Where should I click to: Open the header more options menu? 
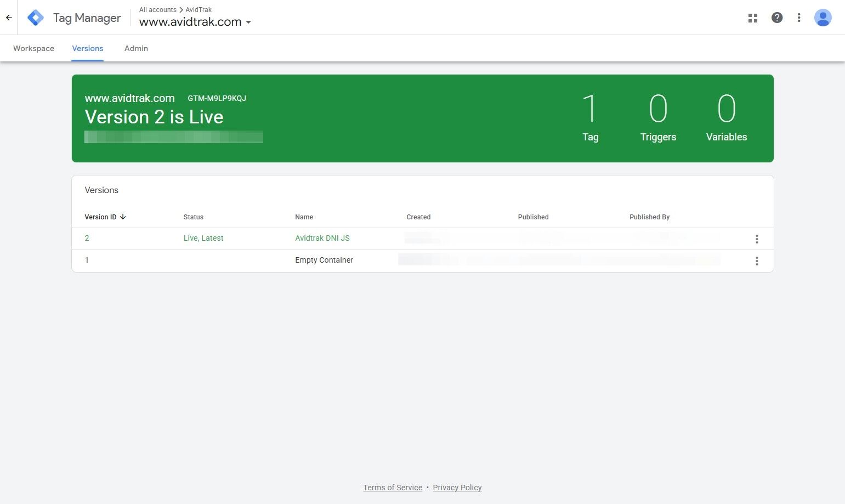click(x=799, y=18)
